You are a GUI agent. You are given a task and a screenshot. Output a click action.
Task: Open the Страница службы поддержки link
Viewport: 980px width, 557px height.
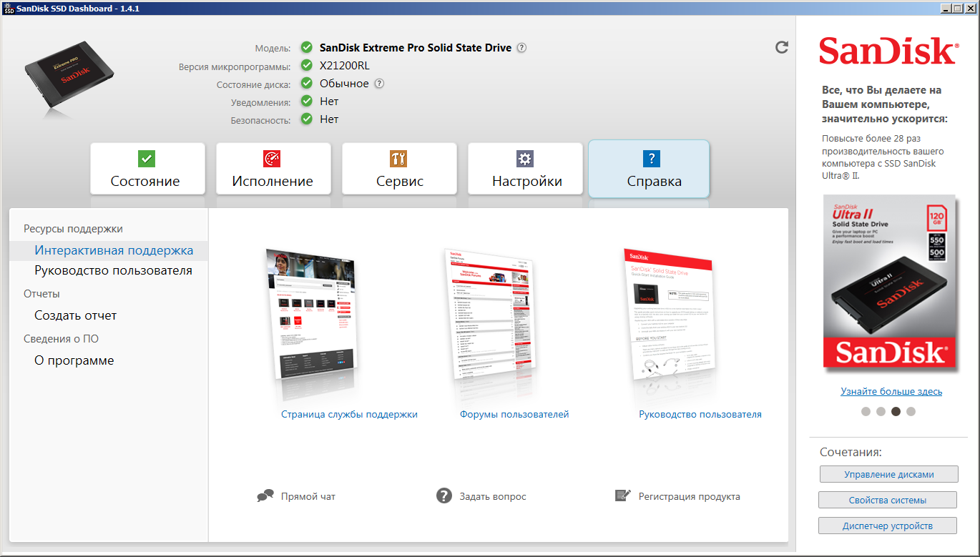(349, 414)
